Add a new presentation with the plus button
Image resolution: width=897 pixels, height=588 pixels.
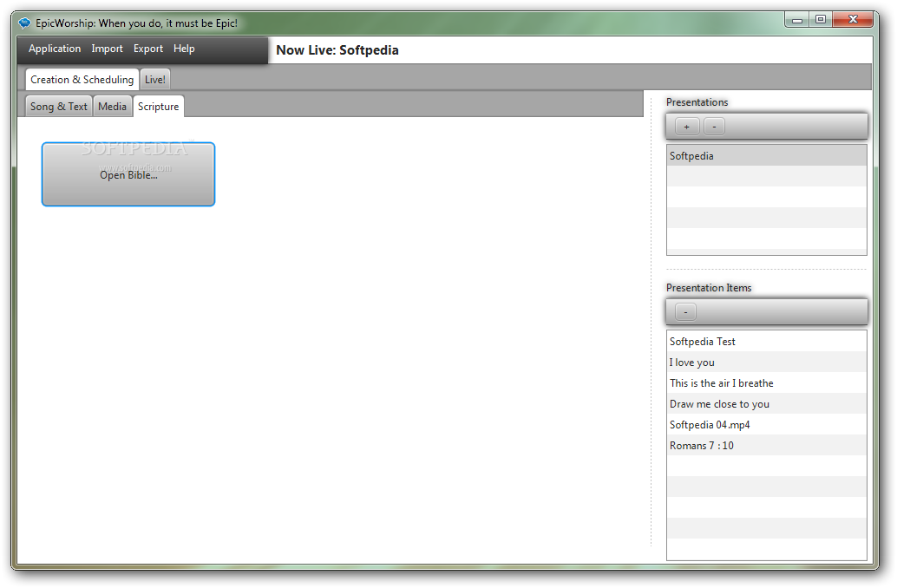[686, 127]
